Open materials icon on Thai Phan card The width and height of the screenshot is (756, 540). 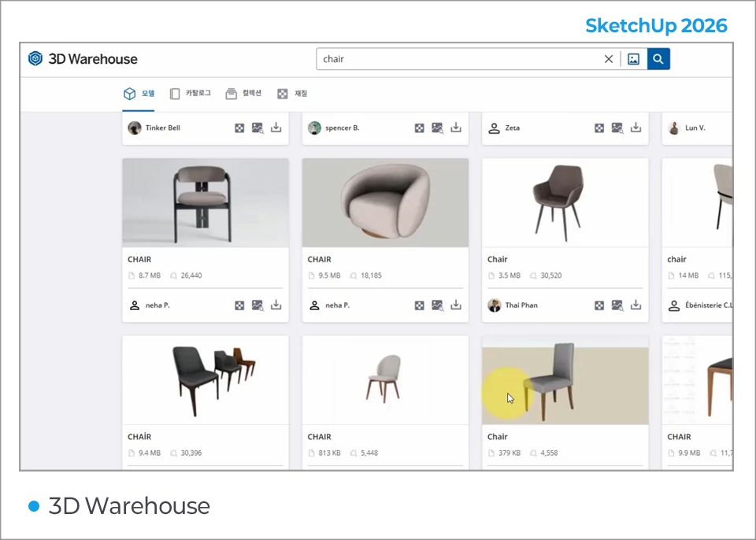pos(599,305)
